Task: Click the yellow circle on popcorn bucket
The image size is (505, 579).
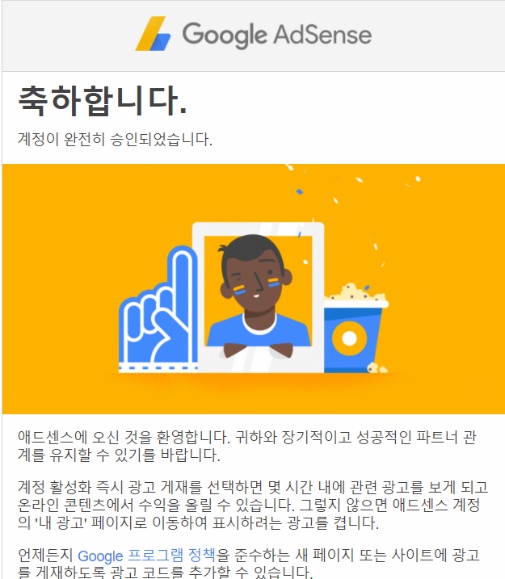Action: pos(349,338)
